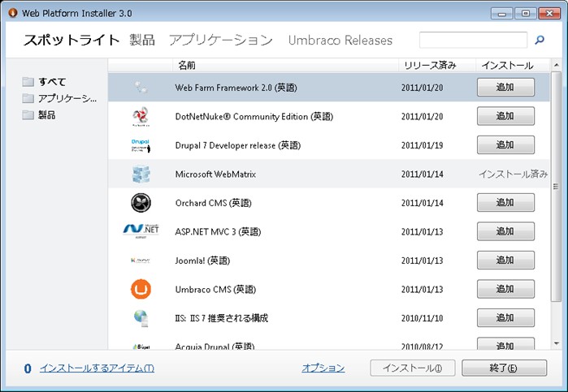Select Drupal 7 Developer release (英語) text
568x392 pixels.
tap(238, 145)
